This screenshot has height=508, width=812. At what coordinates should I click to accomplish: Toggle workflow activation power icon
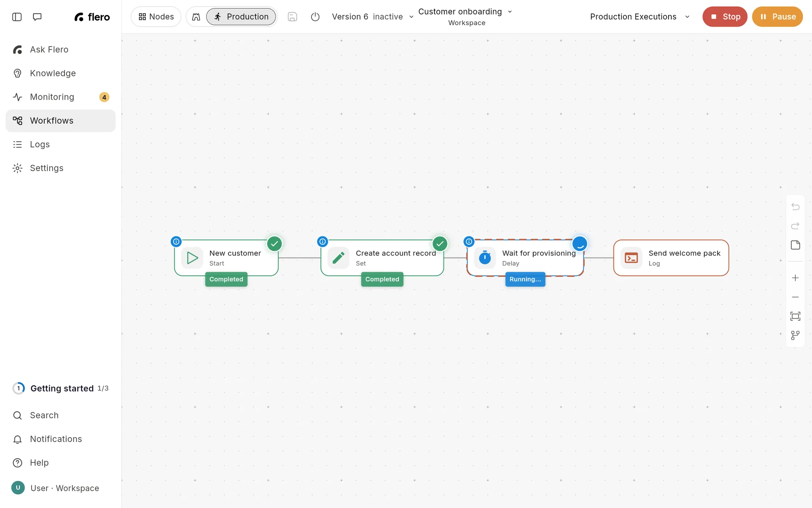[x=315, y=17]
